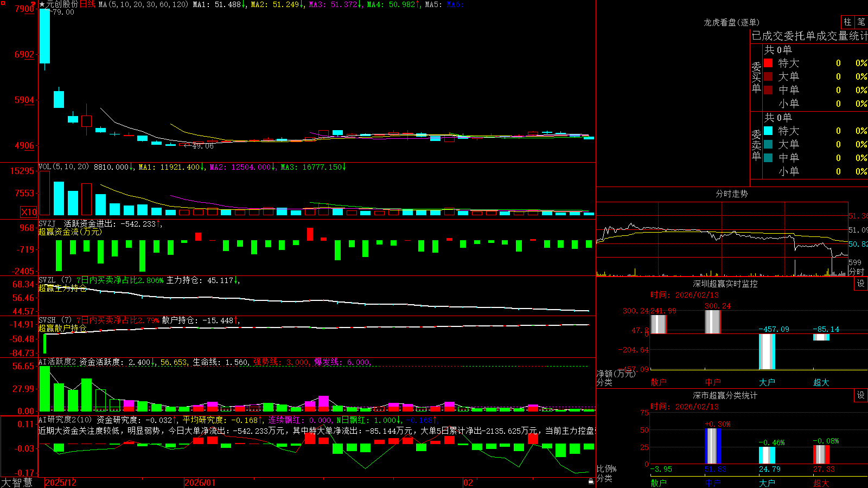Viewport: 868px width, 488px height.
Task: Select the AI活跃度2 indicator label
Action: pyautogui.click(x=58, y=362)
